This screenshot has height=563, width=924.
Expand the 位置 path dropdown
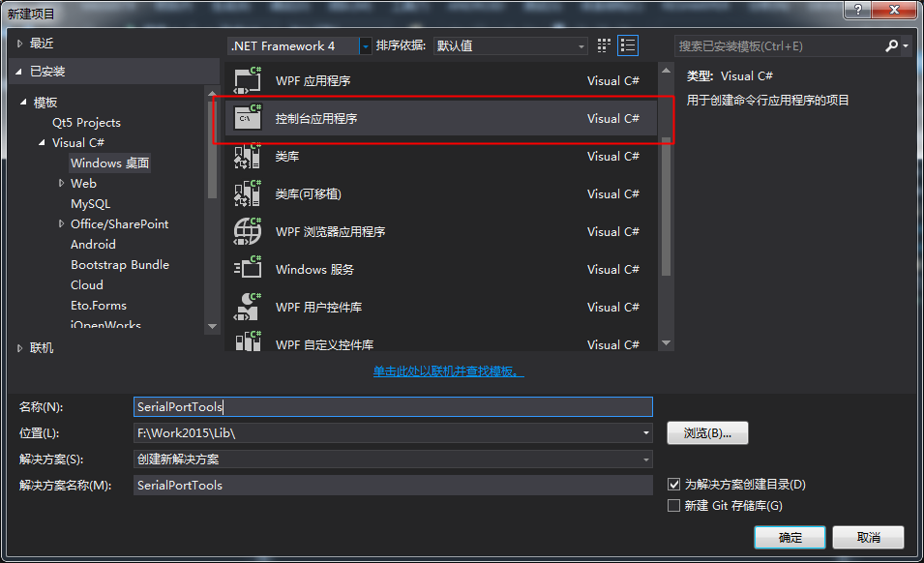click(645, 433)
